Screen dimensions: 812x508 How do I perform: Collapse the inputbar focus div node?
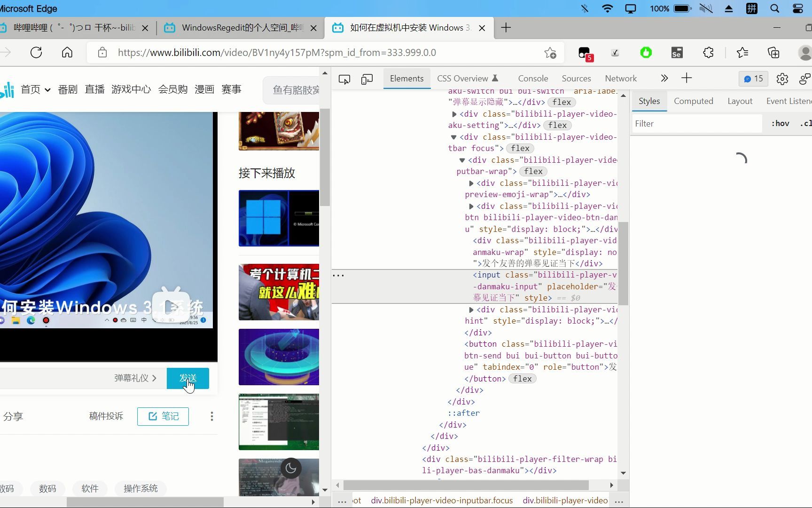(x=453, y=137)
